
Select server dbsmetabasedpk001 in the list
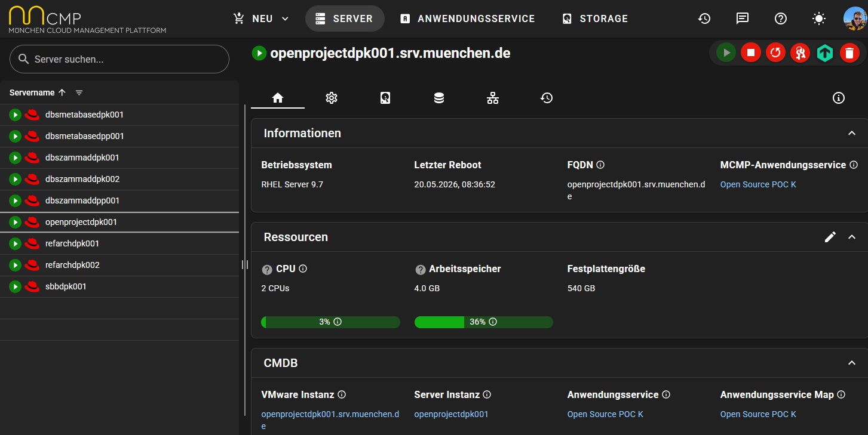click(119, 115)
